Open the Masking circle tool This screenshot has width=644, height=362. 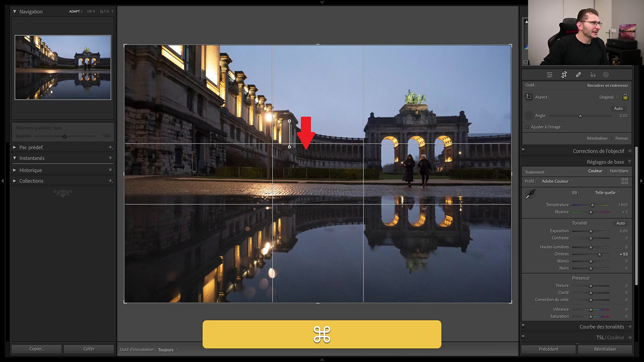[x=606, y=75]
